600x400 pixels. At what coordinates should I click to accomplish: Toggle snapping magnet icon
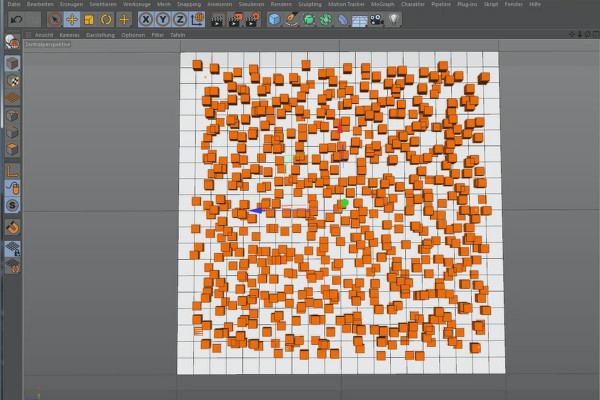12,227
